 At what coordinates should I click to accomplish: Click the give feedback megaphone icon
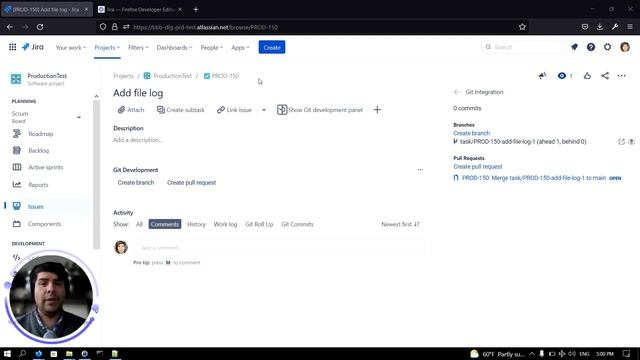[x=542, y=76]
